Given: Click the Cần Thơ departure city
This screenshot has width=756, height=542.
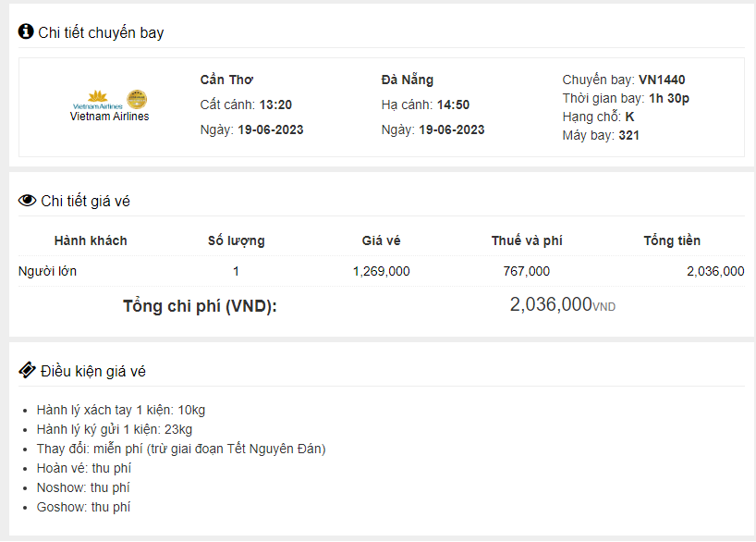Looking at the screenshot, I should pyautogui.click(x=226, y=80).
